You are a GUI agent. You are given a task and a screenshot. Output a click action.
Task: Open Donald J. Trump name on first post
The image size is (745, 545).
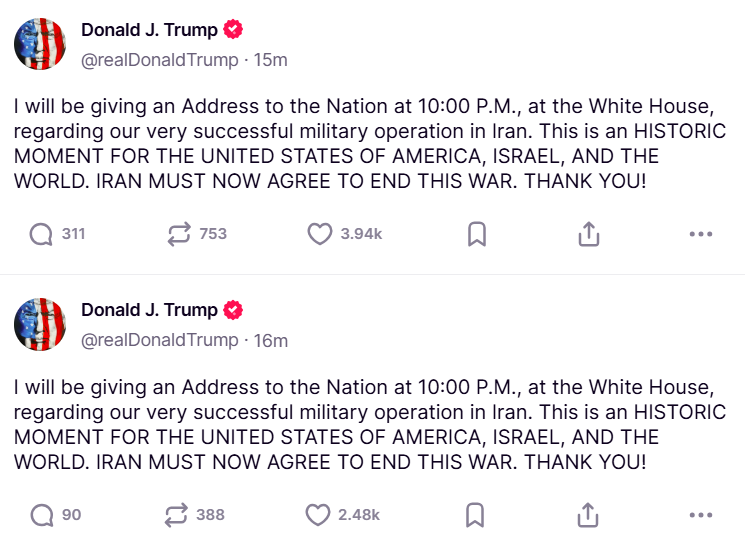coord(149,30)
